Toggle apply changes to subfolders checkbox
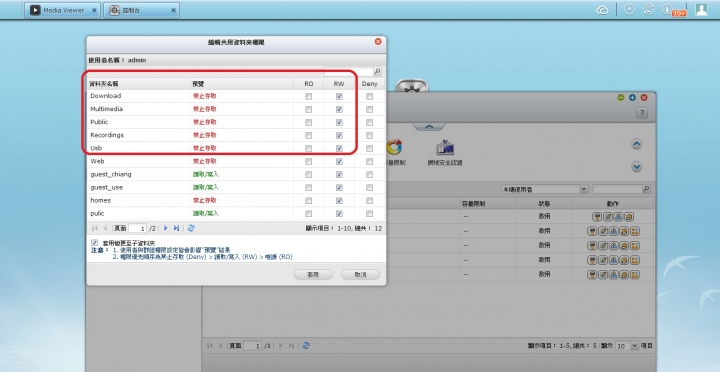Screen dimensions: 720x372 coord(95,242)
